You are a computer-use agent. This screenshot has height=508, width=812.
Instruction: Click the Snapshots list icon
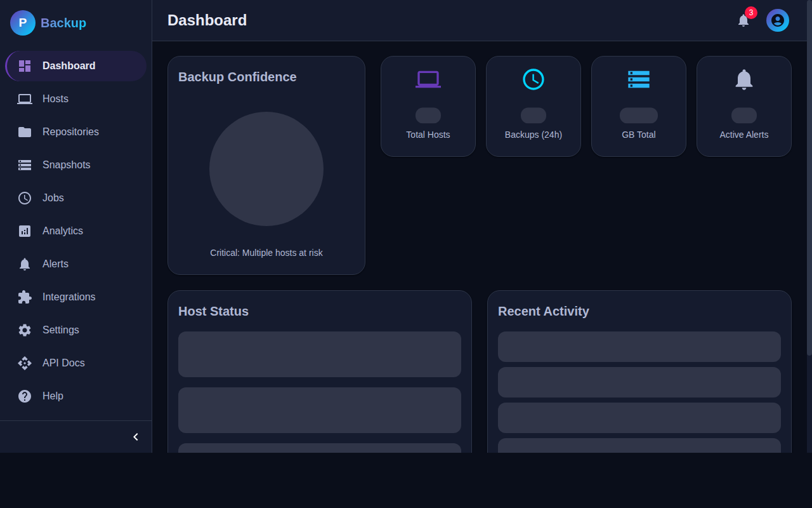24,164
